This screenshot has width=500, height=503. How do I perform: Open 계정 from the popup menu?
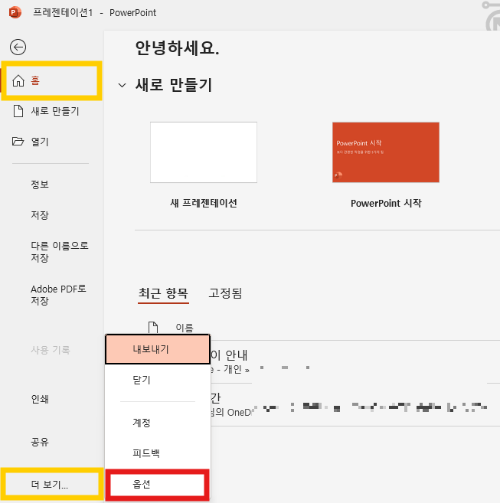(x=158, y=423)
